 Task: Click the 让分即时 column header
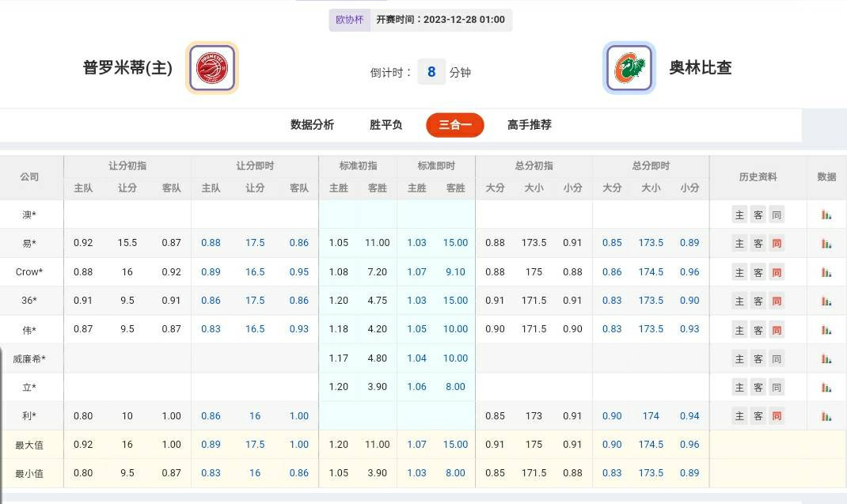tap(255, 166)
